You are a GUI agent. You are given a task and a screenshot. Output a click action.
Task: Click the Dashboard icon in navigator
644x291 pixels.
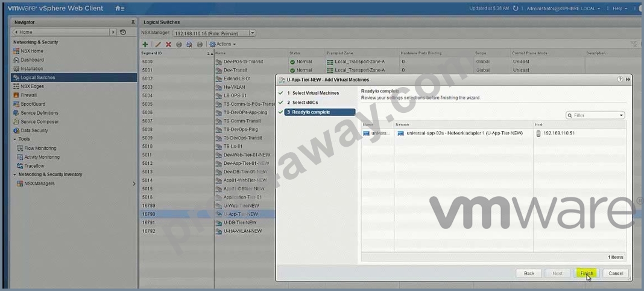(x=16, y=60)
